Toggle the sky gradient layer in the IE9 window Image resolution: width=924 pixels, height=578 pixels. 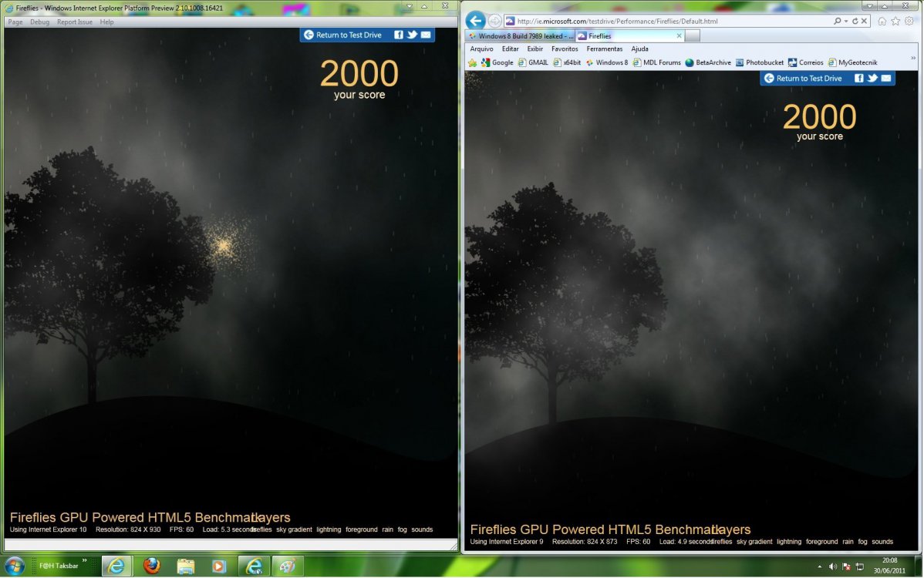click(x=754, y=542)
